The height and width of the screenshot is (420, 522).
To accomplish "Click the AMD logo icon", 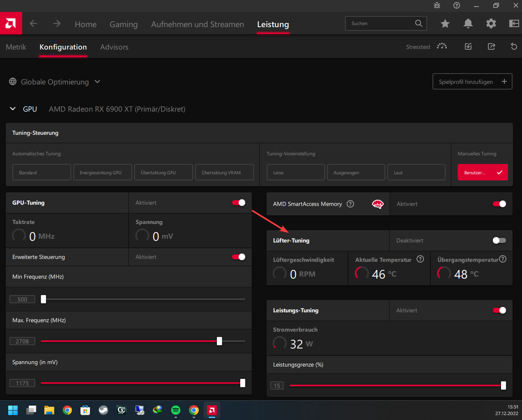I will click(x=11, y=23).
